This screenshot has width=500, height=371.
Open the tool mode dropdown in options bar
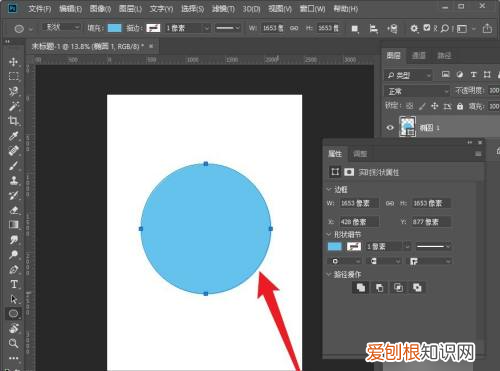[x=61, y=28]
